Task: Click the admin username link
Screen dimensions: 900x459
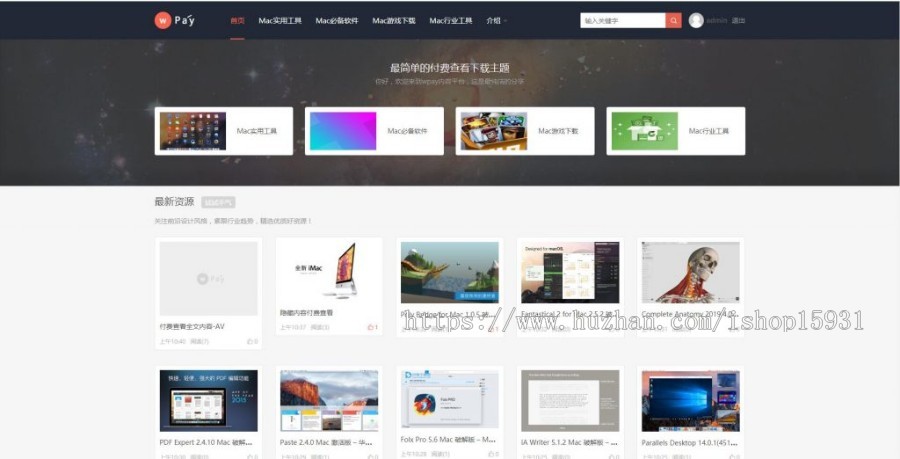Action: (717, 21)
